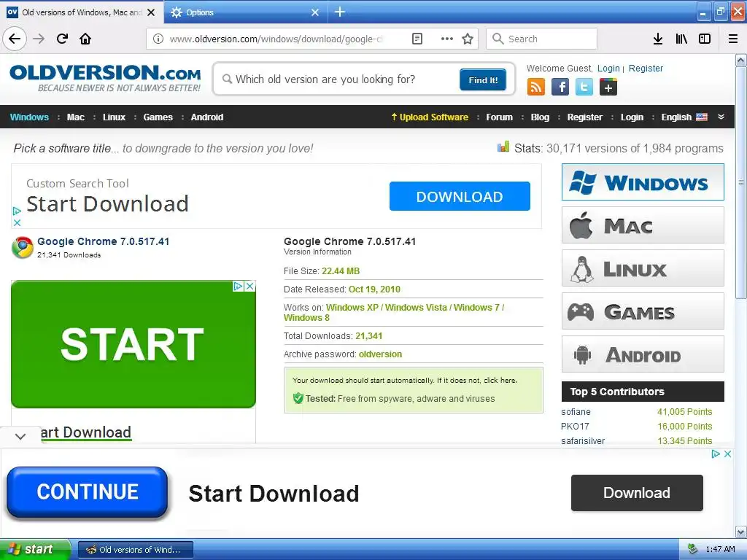Screen dimensions: 747x560
Task: Open the Forum nav link
Action: coord(499,117)
